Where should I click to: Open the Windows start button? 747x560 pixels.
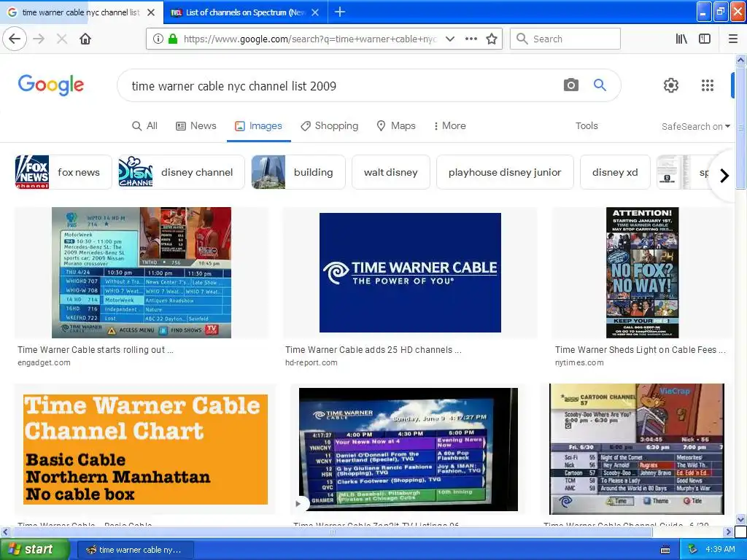click(x=34, y=550)
